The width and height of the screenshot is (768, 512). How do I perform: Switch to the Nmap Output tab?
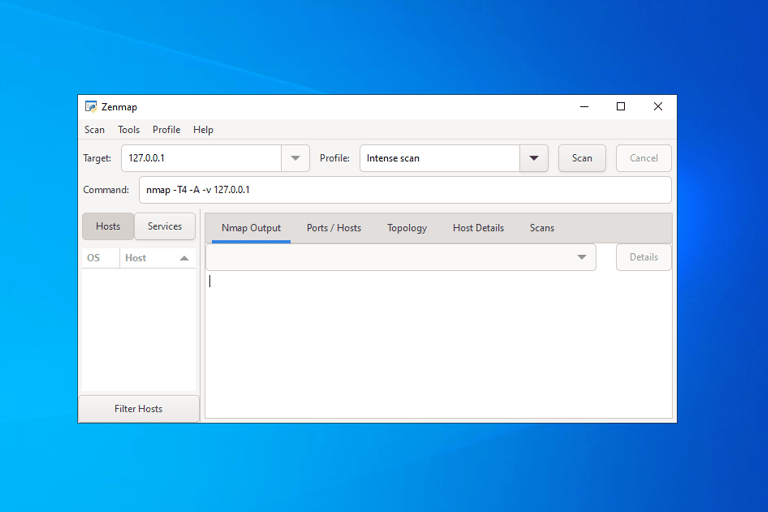[251, 228]
